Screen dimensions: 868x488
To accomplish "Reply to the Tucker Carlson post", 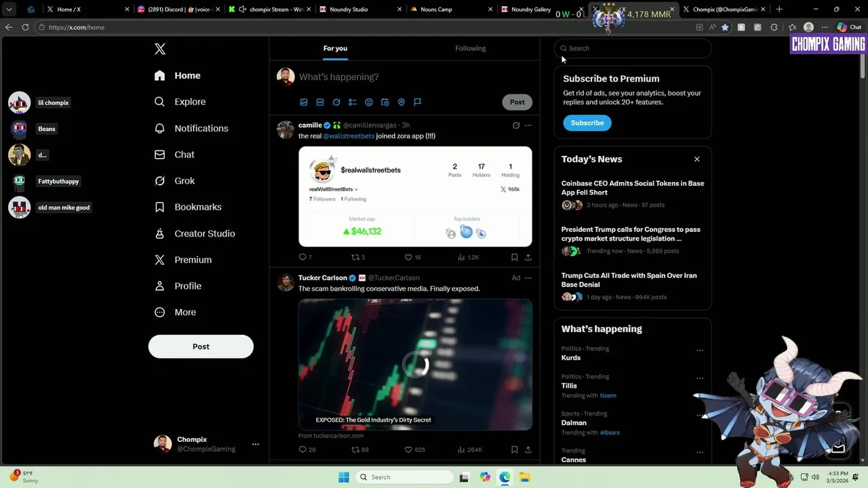I will point(302,449).
